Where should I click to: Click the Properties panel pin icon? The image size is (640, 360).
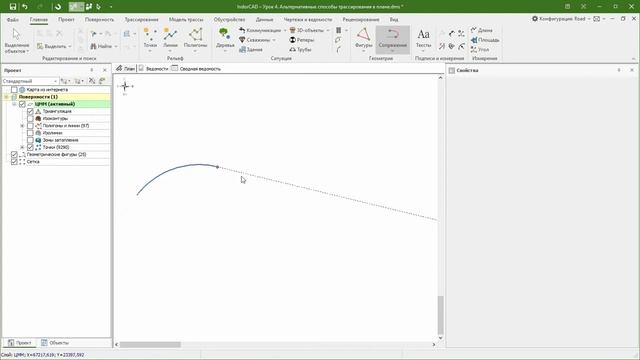tap(619, 70)
